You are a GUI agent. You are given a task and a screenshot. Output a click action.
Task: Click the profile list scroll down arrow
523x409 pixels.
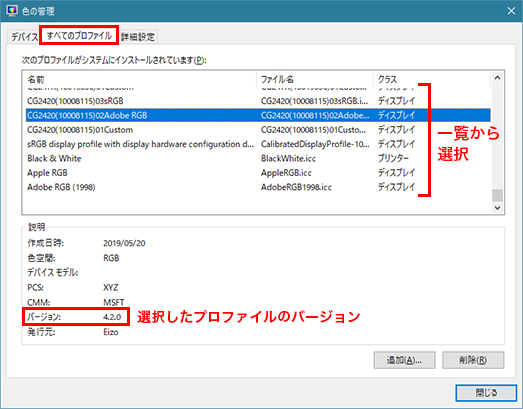[497, 208]
